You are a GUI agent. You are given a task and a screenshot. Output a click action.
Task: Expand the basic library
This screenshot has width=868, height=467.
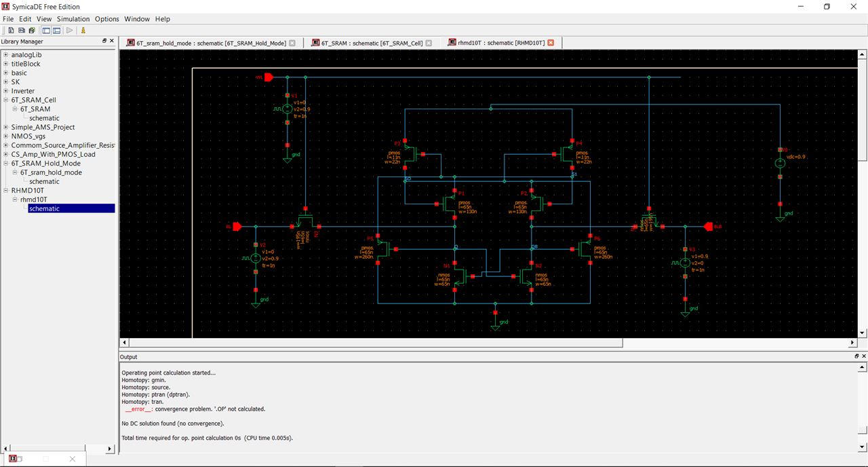(x=5, y=73)
